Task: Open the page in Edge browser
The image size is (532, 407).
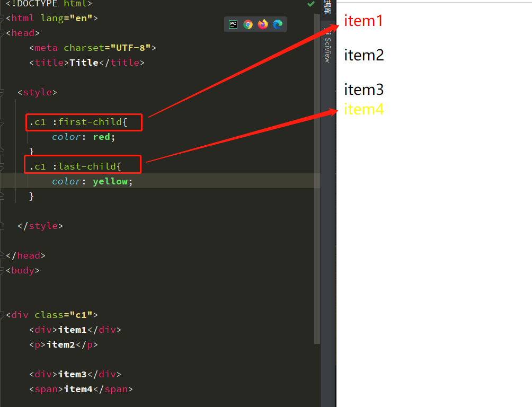Action: pos(278,24)
